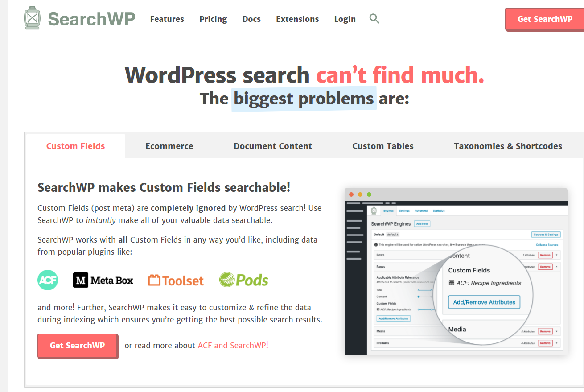Click the Meta Box logo
This screenshot has width=584, height=392.
pyautogui.click(x=103, y=280)
